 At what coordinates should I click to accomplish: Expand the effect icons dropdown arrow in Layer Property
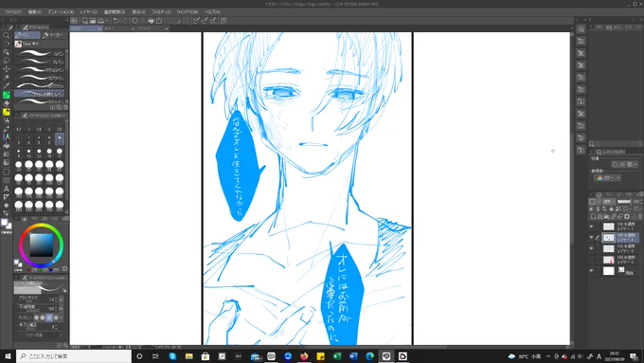(x=635, y=164)
